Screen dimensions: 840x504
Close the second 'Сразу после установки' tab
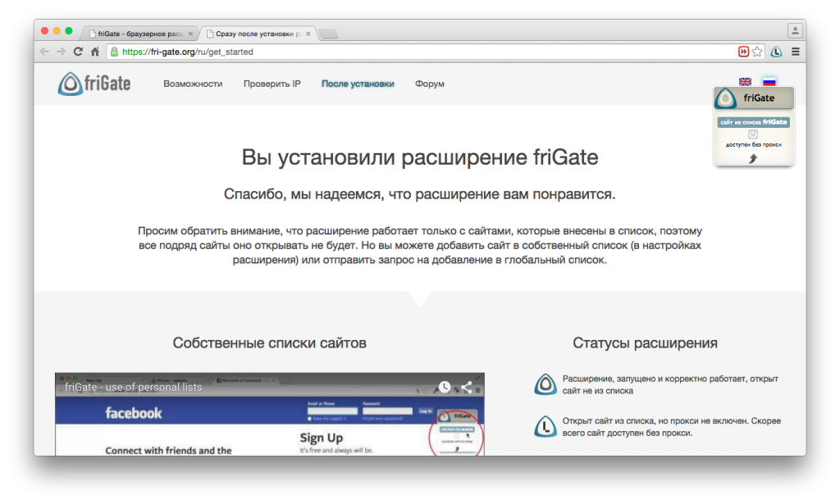(x=308, y=34)
